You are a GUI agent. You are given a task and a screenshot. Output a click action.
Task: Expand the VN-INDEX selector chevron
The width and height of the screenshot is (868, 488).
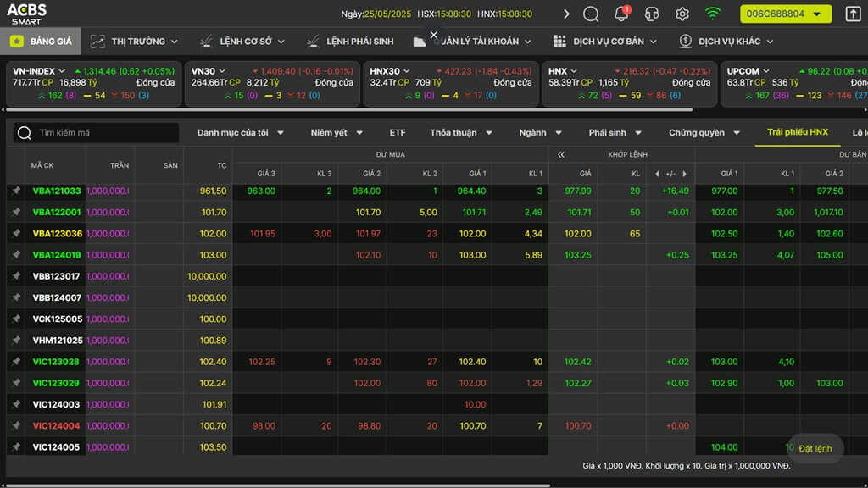tap(62, 71)
